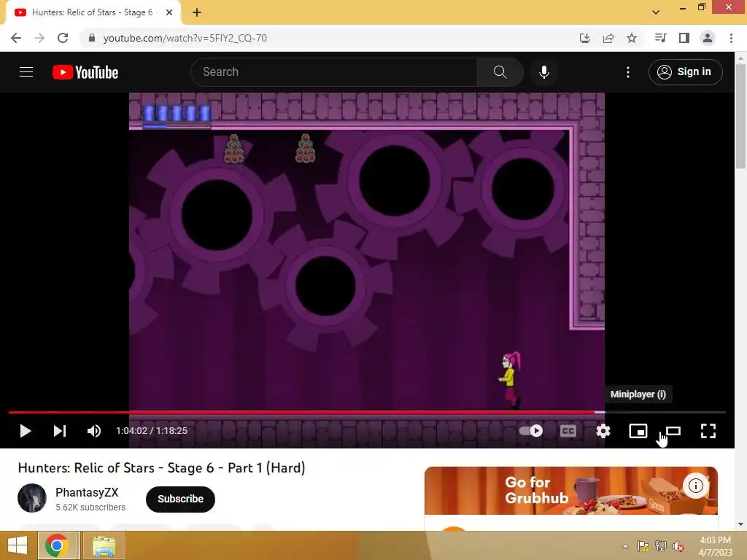Subscribe to PhantasyZX channel
This screenshot has height=560, width=747.
[180, 499]
